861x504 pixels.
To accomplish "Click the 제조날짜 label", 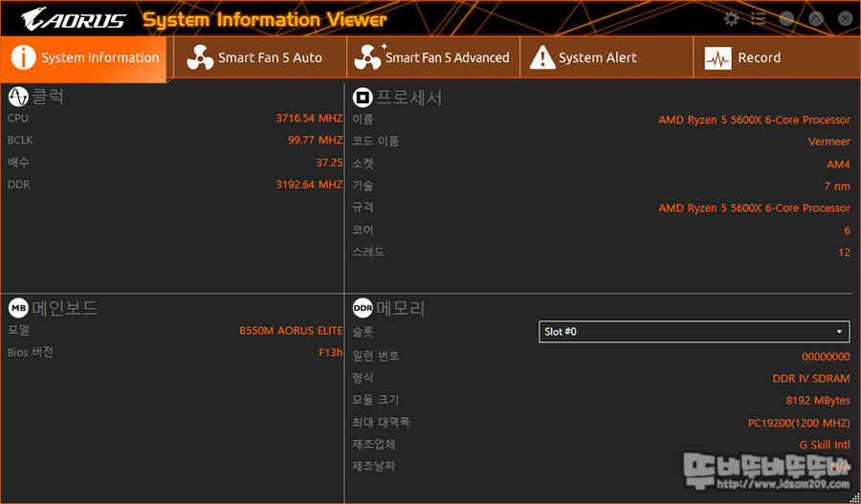I will 374,466.
